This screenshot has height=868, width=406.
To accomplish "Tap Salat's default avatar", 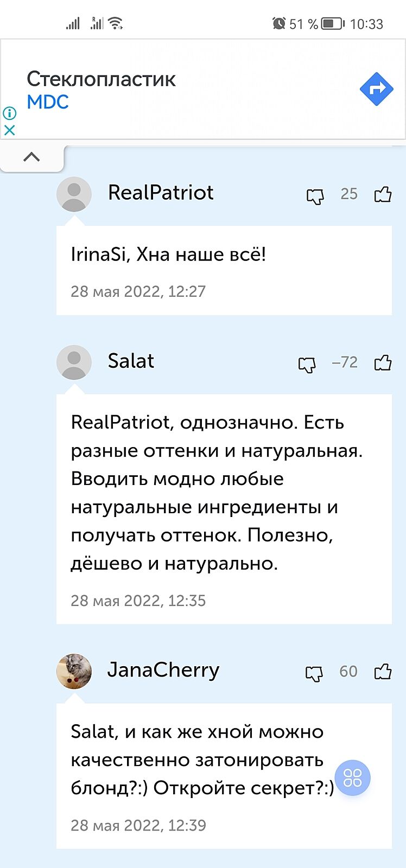I will point(74,362).
